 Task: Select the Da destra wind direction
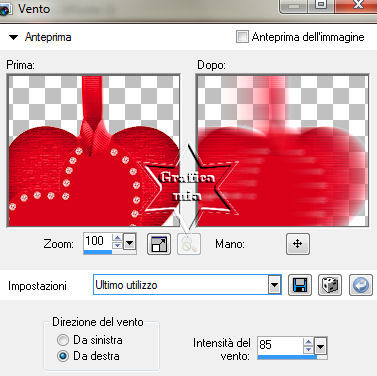pos(63,356)
